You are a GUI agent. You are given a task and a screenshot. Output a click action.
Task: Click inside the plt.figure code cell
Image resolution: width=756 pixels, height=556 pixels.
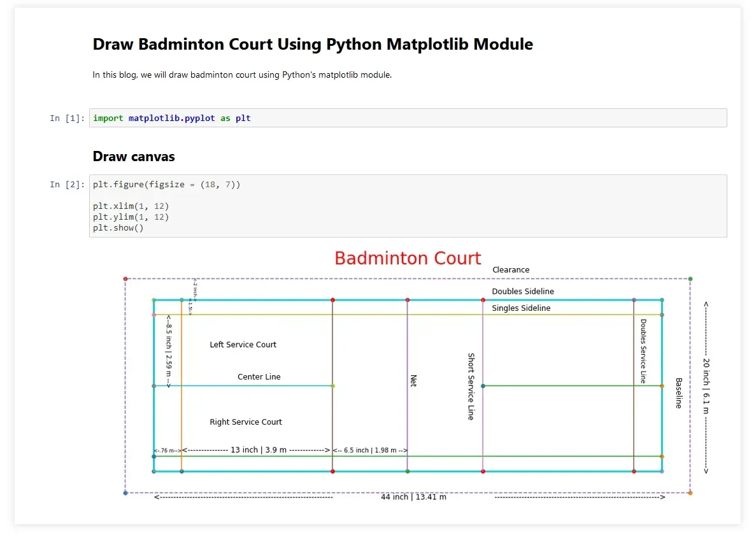click(x=408, y=206)
